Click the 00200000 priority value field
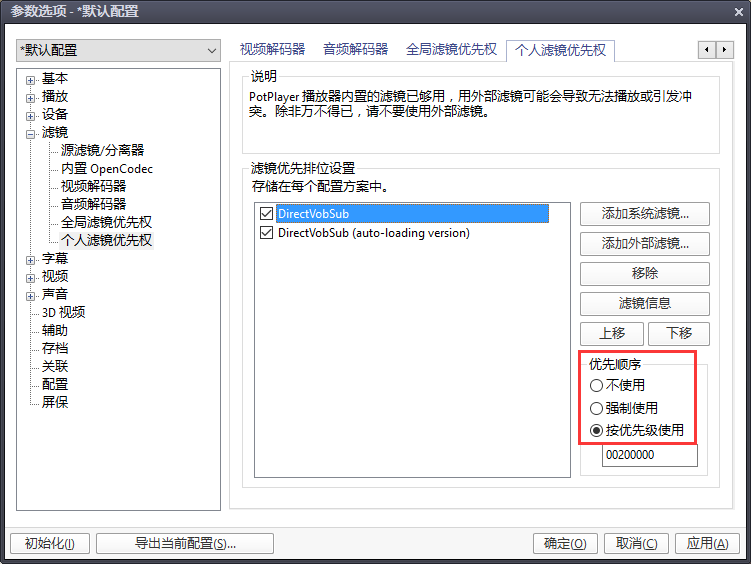 [649, 455]
